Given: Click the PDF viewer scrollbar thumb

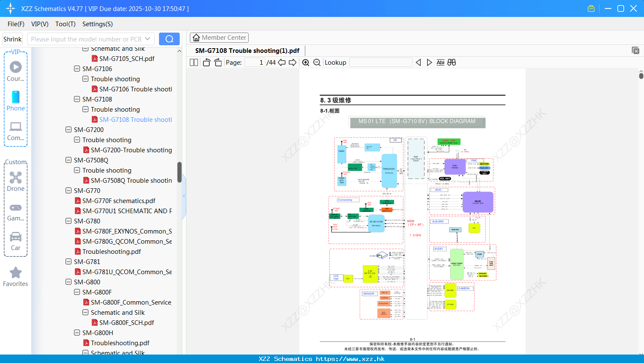Looking at the screenshot, I should click(641, 76).
